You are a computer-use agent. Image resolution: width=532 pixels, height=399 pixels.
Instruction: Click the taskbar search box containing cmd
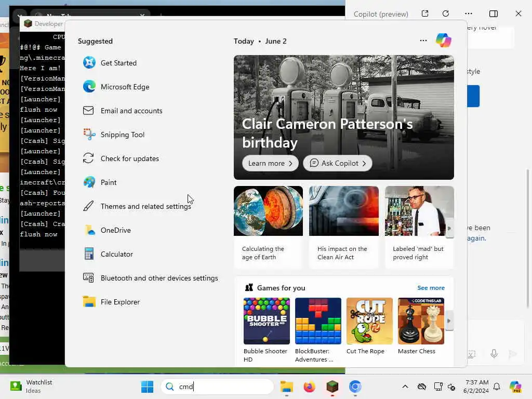point(217,387)
